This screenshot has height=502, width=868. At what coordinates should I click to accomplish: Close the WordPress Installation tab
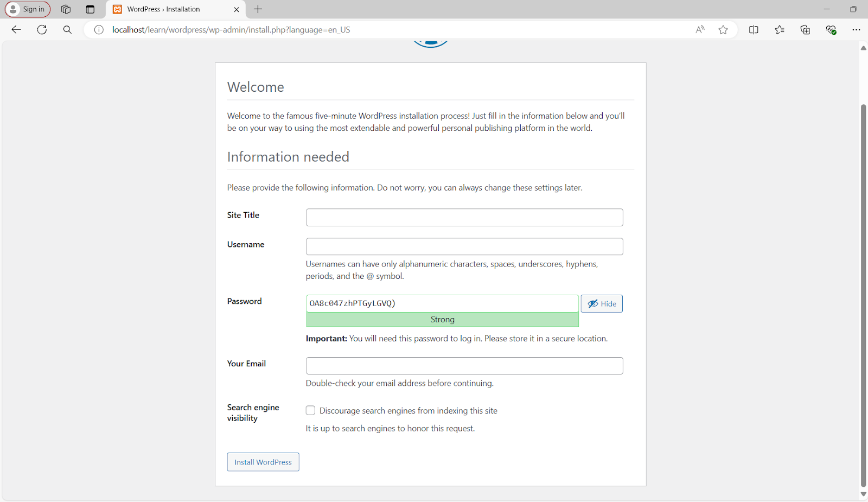[237, 9]
